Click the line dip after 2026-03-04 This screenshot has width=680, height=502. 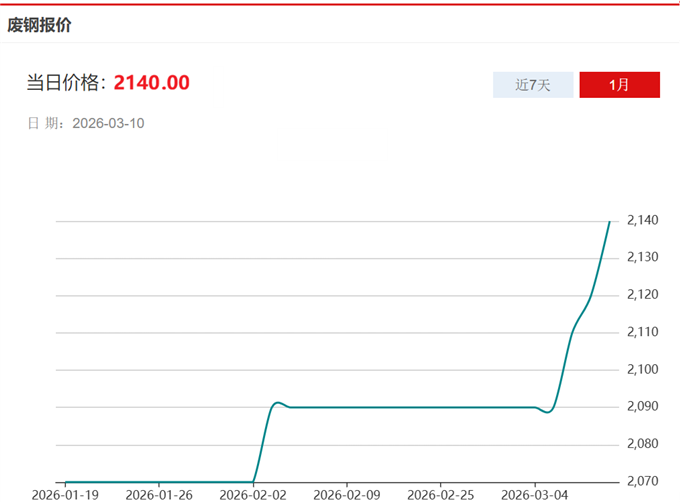(548, 412)
